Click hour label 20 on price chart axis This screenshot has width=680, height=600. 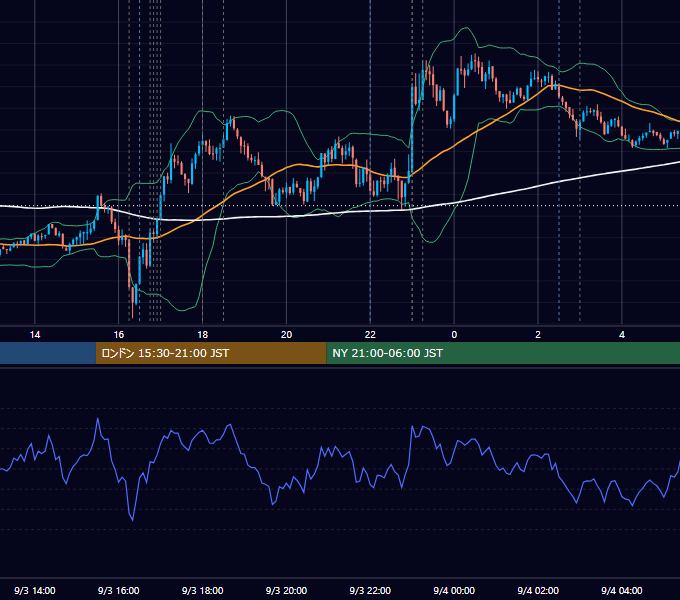coord(286,335)
